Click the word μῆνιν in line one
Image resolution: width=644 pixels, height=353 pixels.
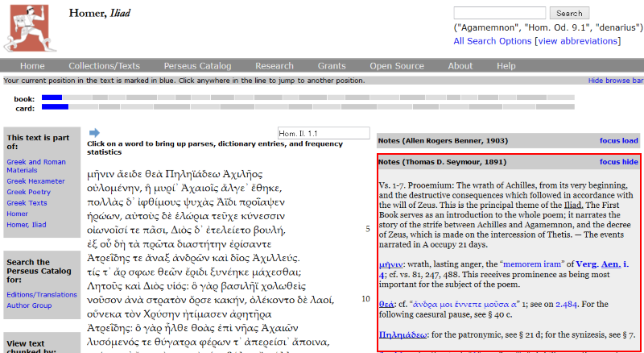point(101,174)
